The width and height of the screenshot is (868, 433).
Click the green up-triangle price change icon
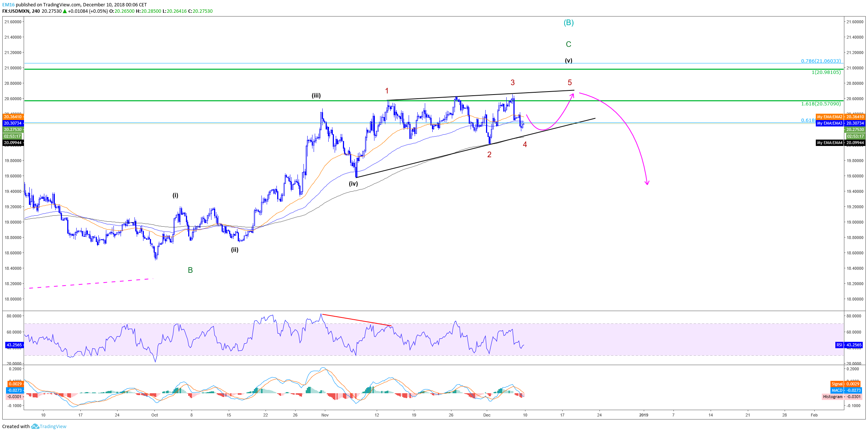pyautogui.click(x=65, y=11)
